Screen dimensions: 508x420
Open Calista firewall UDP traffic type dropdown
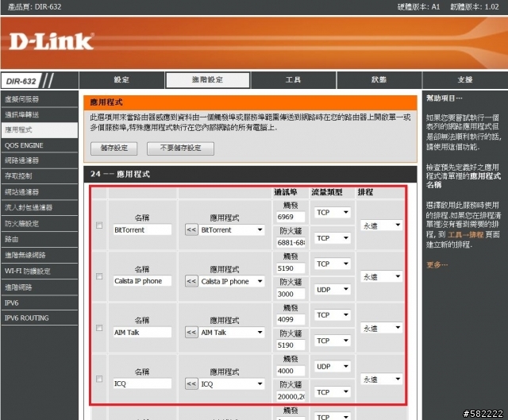pyautogui.click(x=333, y=290)
